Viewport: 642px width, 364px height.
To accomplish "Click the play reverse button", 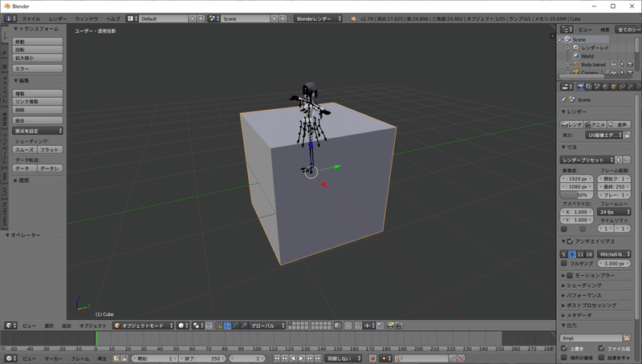I will [293, 358].
